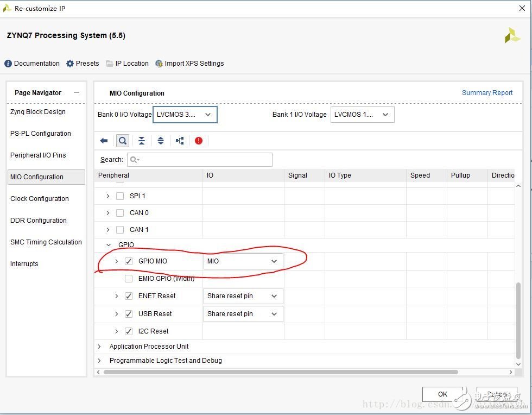Open Presets gear icon
532x415 pixels.
click(x=70, y=64)
